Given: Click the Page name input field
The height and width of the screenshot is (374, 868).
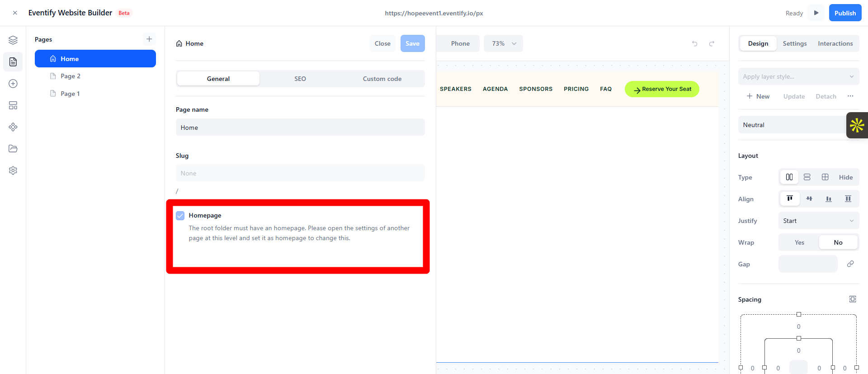Looking at the screenshot, I should click(300, 127).
